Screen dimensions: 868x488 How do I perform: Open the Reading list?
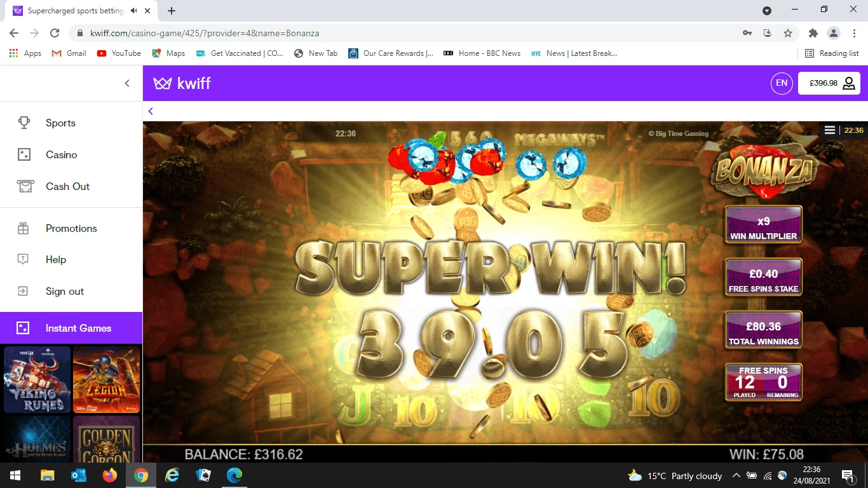pyautogui.click(x=832, y=53)
